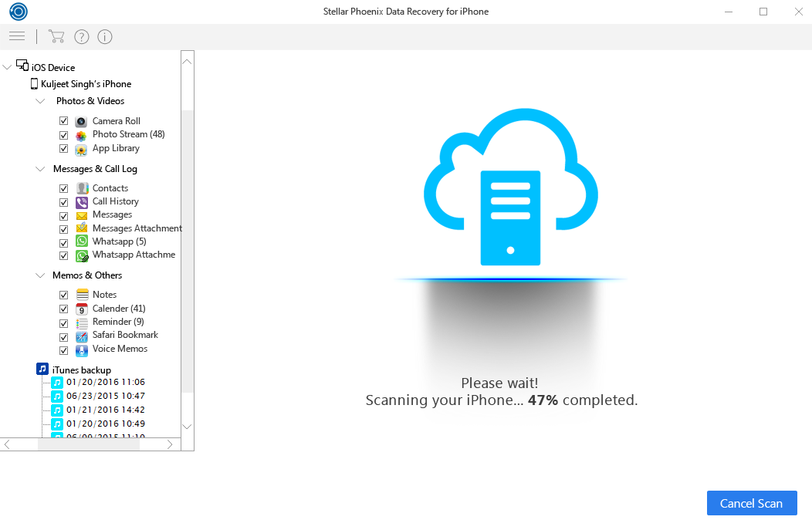Uncheck the Notes checkbox
The height and width of the screenshot is (530, 812).
coord(64,295)
